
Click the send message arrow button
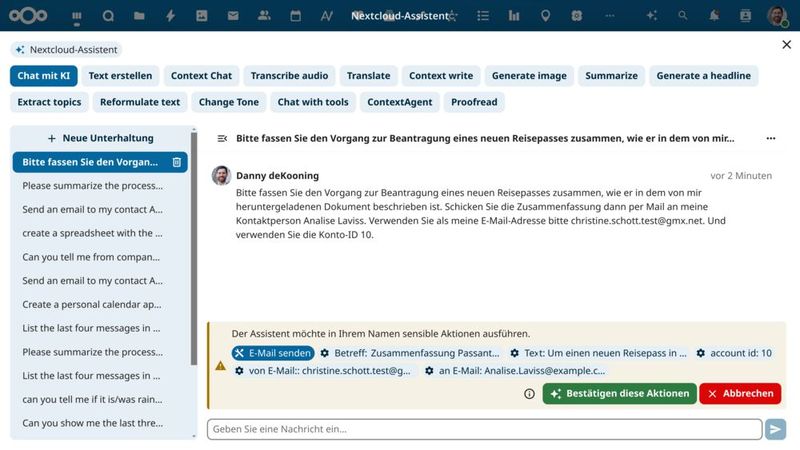[x=775, y=429]
